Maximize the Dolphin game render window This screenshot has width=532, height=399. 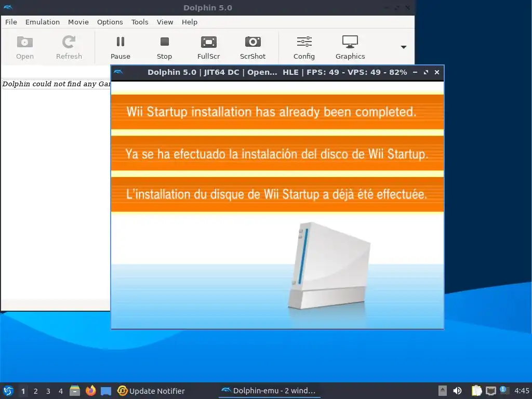click(x=426, y=72)
